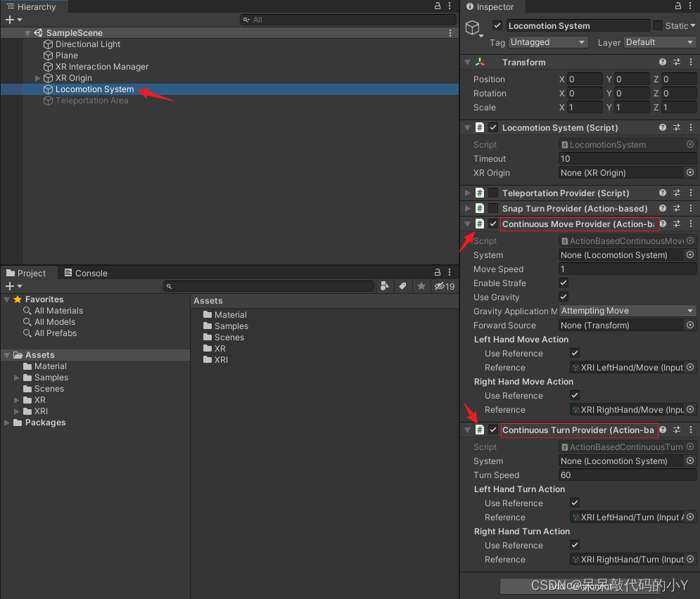The height and width of the screenshot is (599, 700).
Task: Open Forward Source object picker
Action: click(690, 326)
